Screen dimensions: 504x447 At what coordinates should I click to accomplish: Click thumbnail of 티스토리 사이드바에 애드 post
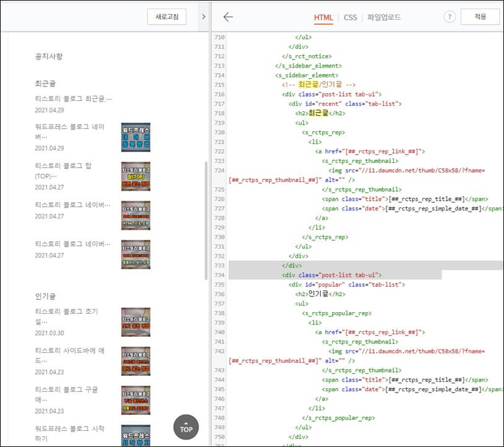coord(136,361)
